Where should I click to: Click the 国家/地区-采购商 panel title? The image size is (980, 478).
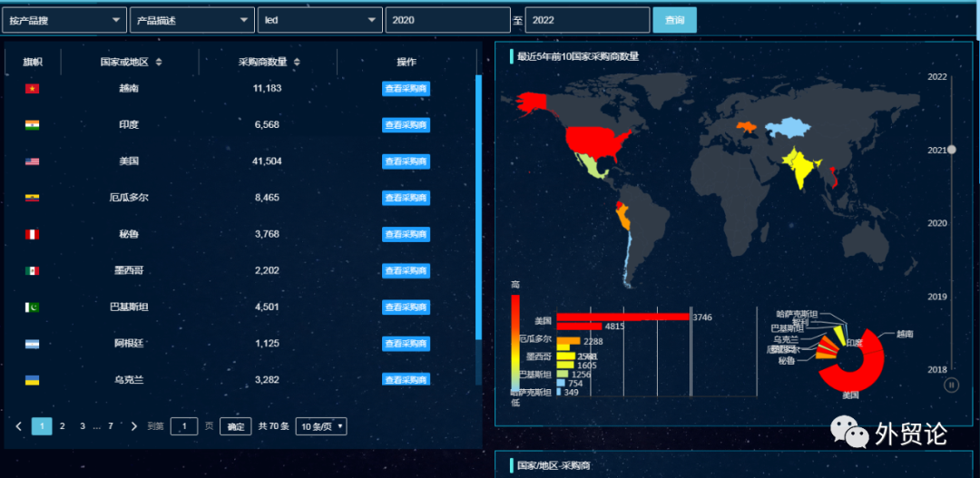[554, 465]
